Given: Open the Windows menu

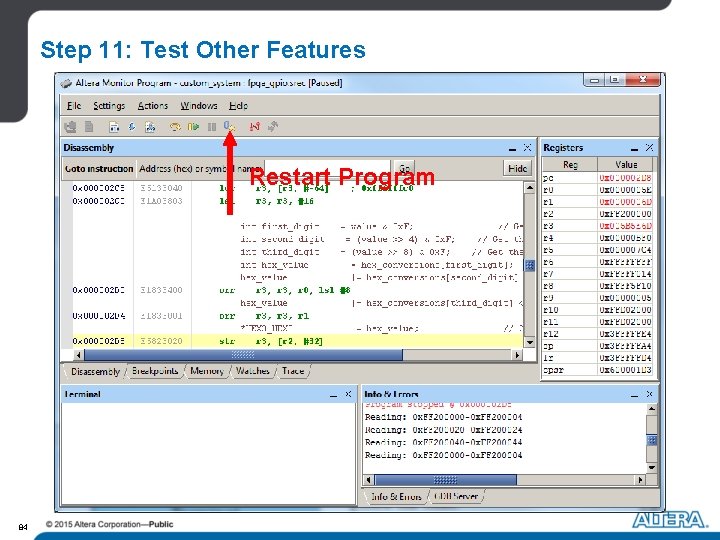Looking at the screenshot, I should coord(199,106).
